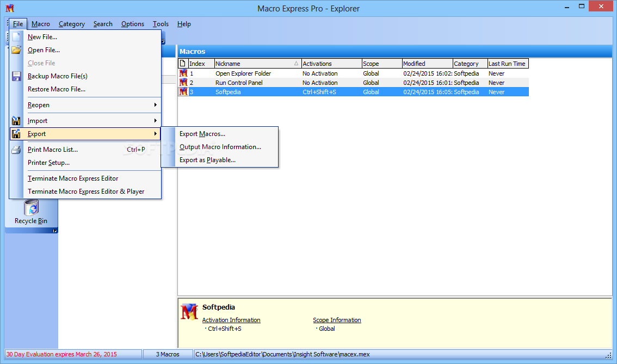The image size is (617, 364).
Task: Click the Import menu icon
Action: point(16,121)
